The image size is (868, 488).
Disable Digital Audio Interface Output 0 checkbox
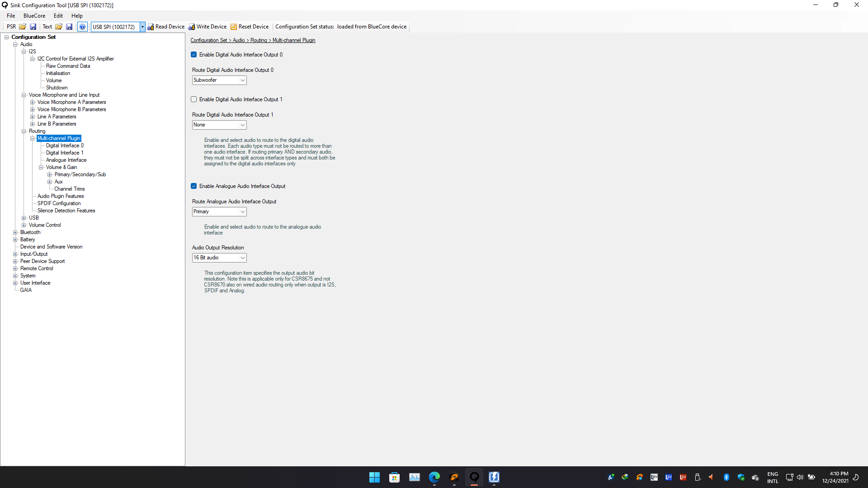point(193,55)
